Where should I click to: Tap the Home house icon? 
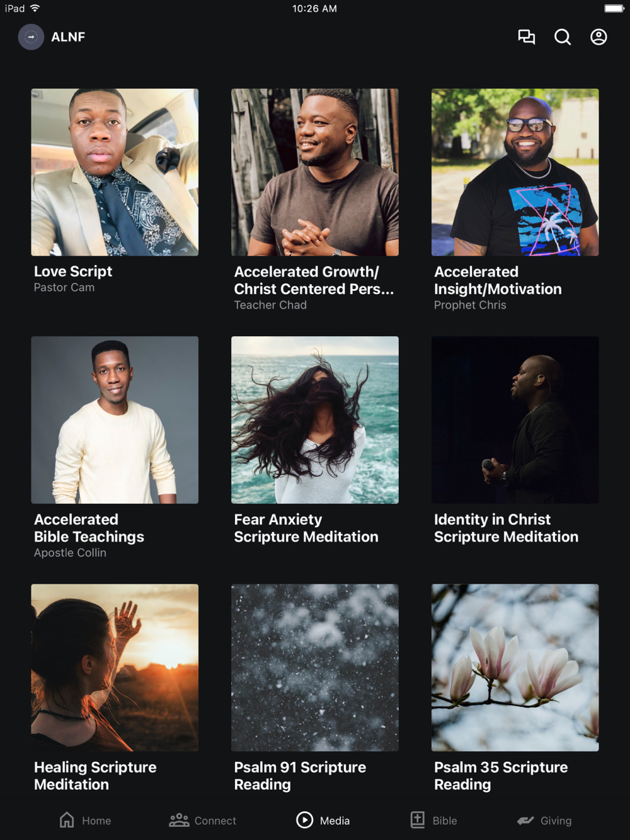[67, 820]
